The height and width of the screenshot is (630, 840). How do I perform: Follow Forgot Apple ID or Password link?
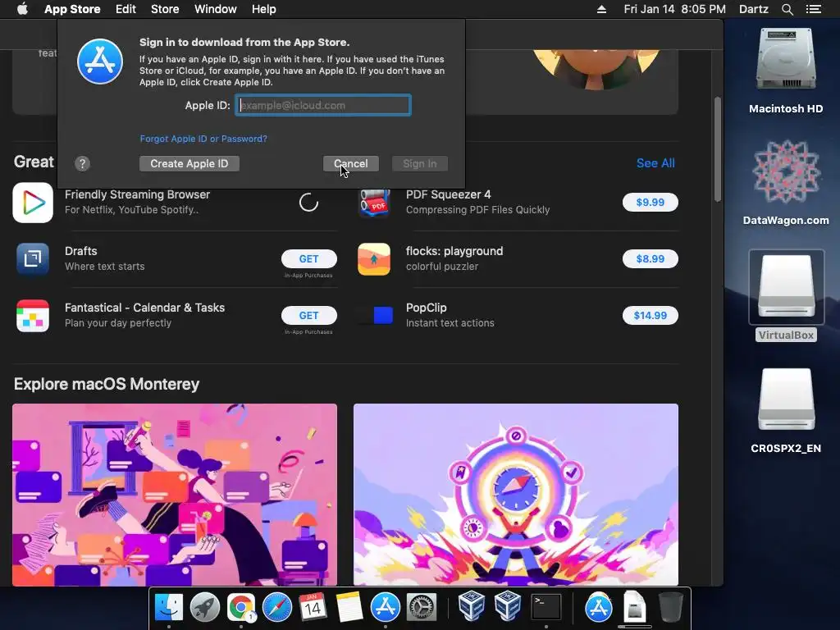tap(203, 139)
